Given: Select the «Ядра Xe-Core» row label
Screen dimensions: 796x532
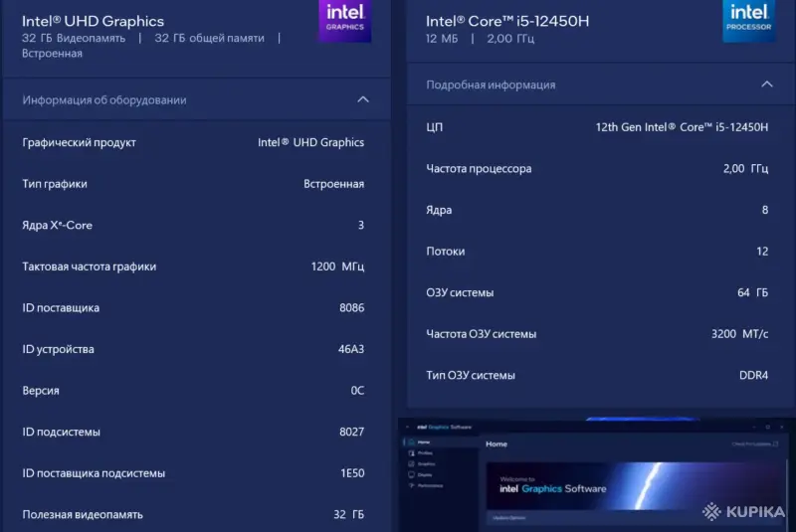Looking at the screenshot, I should [x=57, y=225].
